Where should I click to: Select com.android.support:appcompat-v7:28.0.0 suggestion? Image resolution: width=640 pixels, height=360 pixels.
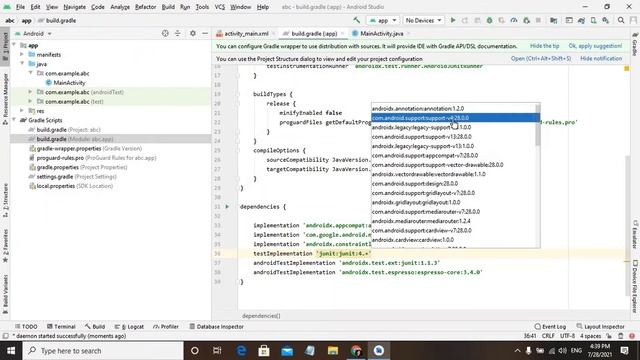click(x=453, y=156)
